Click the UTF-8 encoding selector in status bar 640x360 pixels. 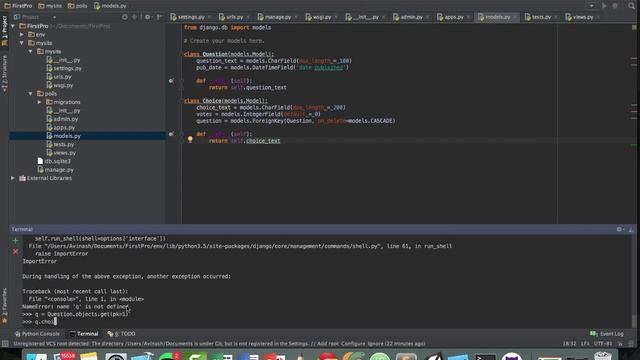603,344
